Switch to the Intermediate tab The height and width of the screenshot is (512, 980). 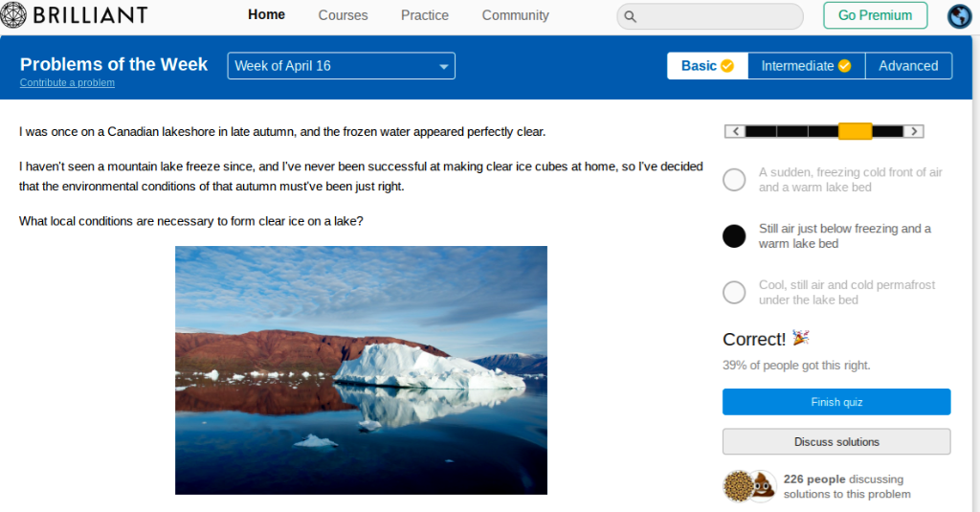click(806, 66)
